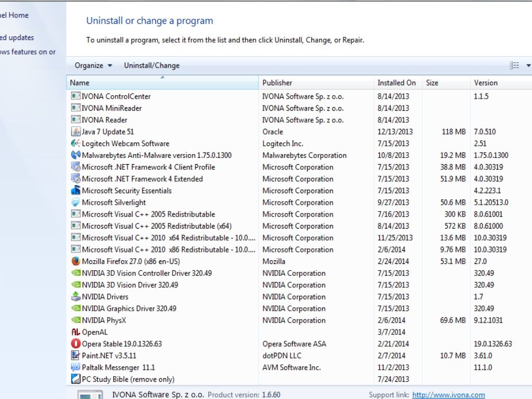Click the Microsoft Silverlight icon

click(x=75, y=203)
